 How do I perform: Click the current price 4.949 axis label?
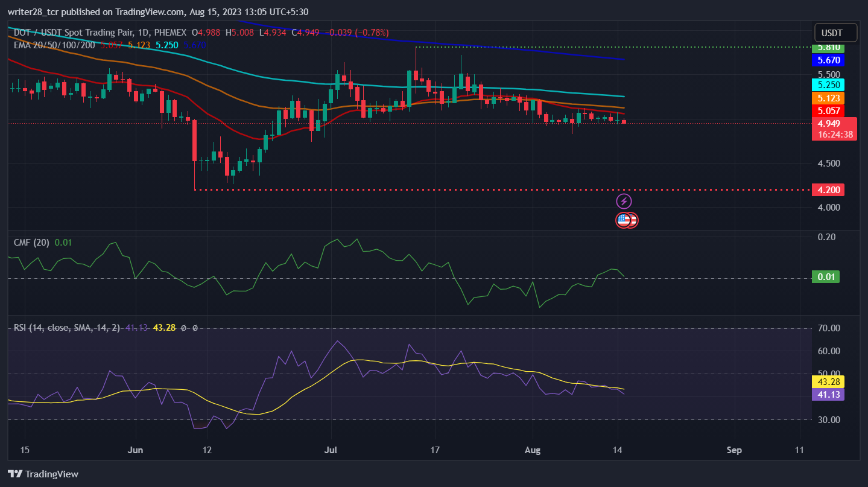pyautogui.click(x=828, y=124)
